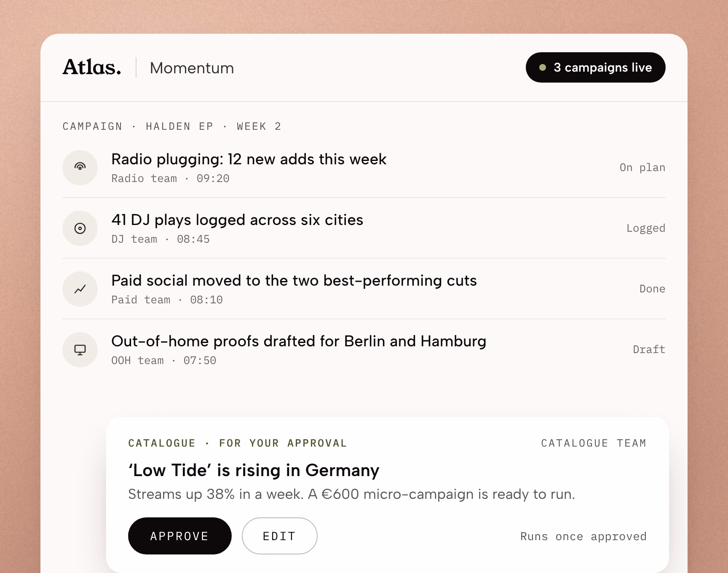The height and width of the screenshot is (573, 728).
Task: Click the radio broadcast icon for Radio plugging
Action: point(80,167)
